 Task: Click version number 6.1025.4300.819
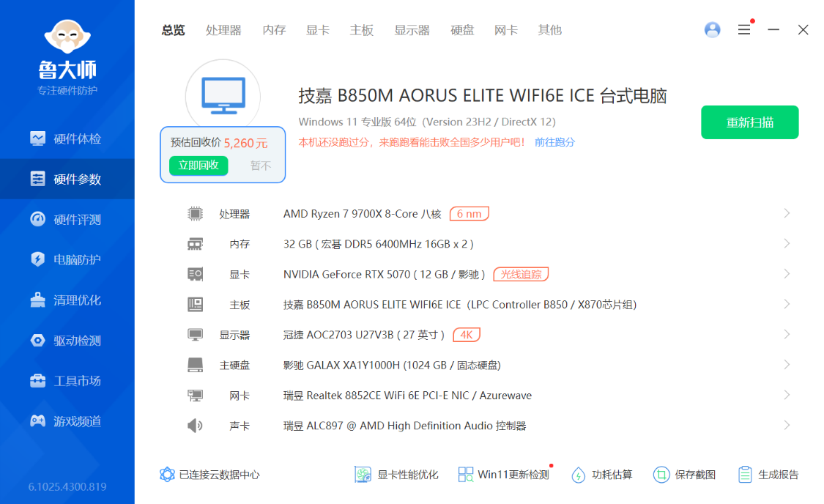67,486
